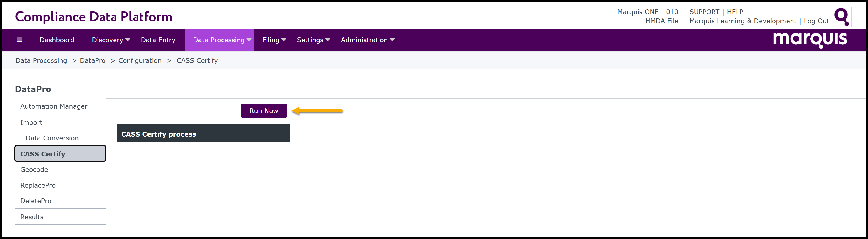
Task: Expand the Discovery dropdown menu
Action: [x=111, y=40]
